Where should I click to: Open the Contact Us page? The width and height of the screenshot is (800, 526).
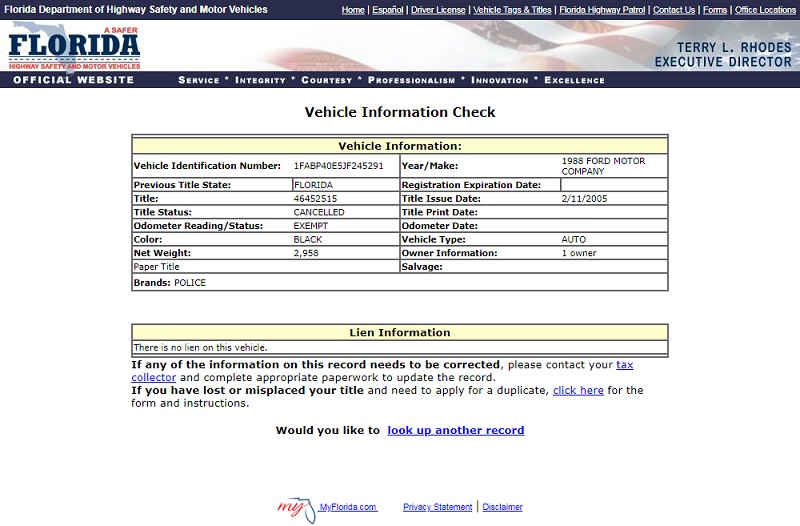tap(673, 10)
